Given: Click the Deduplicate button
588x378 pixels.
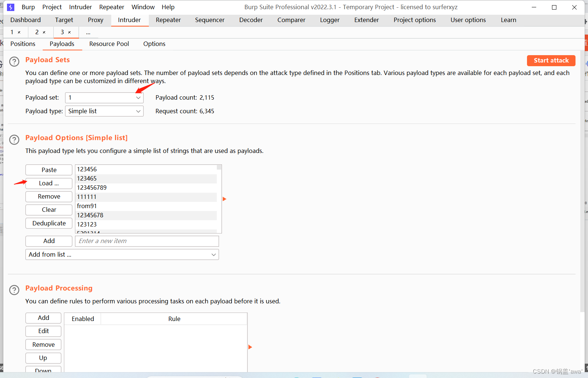Looking at the screenshot, I should pyautogui.click(x=49, y=223).
